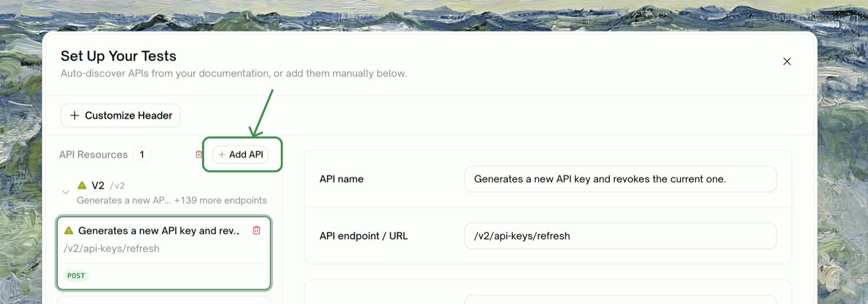Edit the API endpoint / URL field
868x304 pixels.
(620, 236)
